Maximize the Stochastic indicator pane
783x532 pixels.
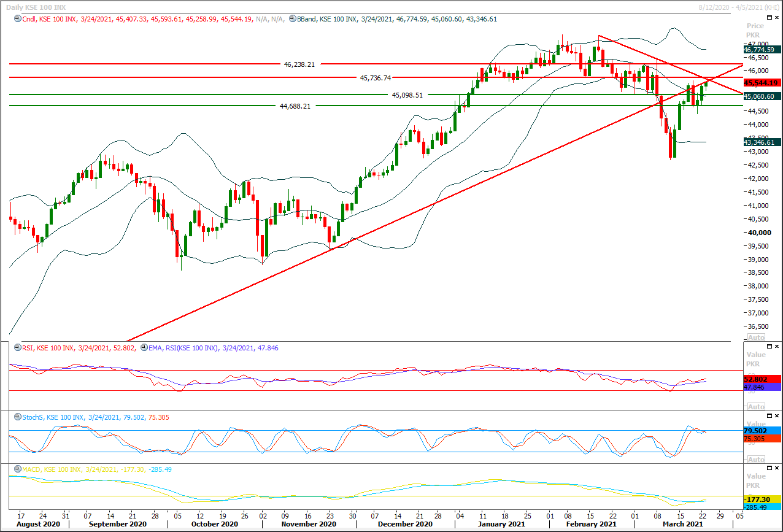(769, 417)
